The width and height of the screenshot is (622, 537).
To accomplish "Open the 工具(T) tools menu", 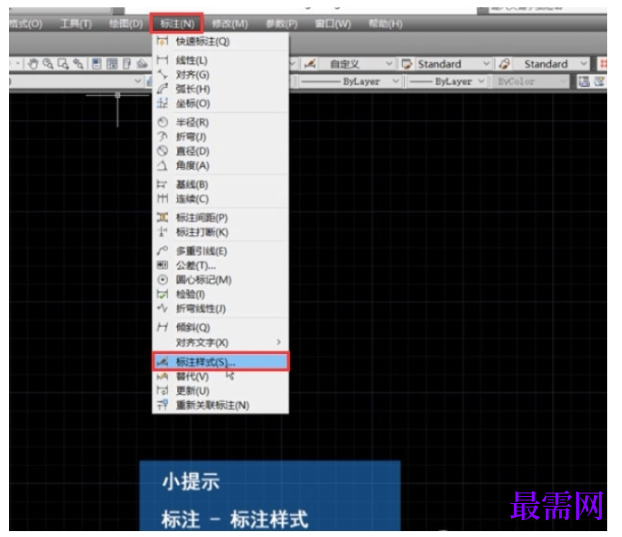I will pyautogui.click(x=76, y=24).
